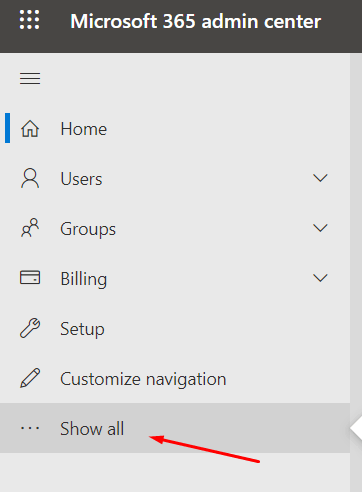Click the Billing card icon
The height and width of the screenshot is (492, 362).
(30, 277)
